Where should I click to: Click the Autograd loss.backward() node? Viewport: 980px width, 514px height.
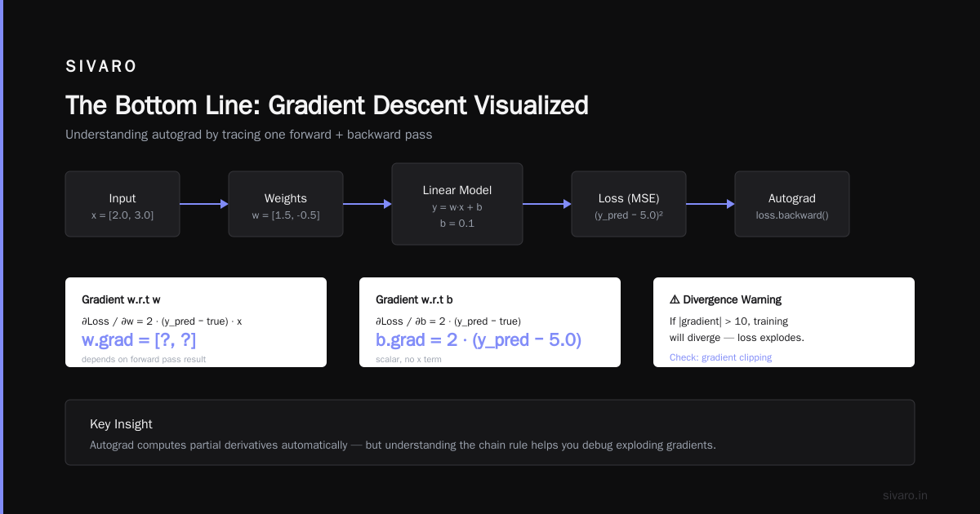tap(792, 204)
